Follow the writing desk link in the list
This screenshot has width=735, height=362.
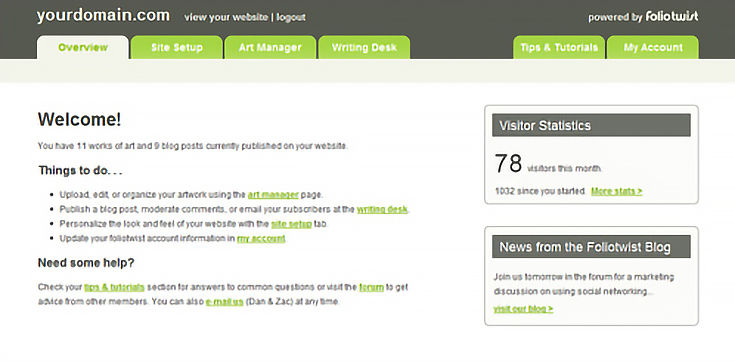pos(382,210)
